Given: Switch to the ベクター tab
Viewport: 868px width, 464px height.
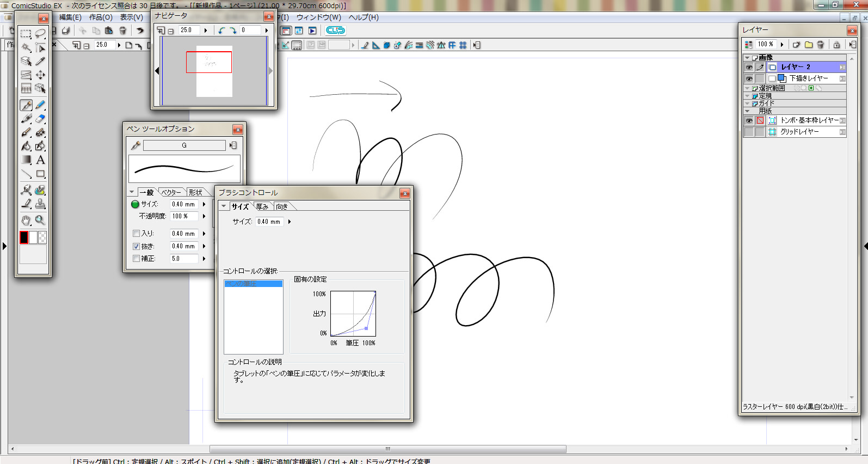Looking at the screenshot, I should (171, 192).
